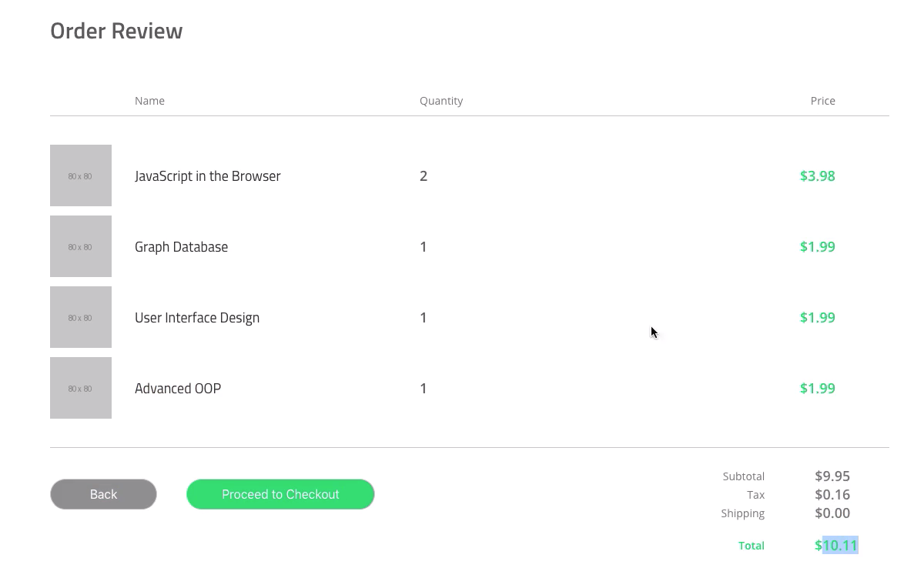This screenshot has width=924, height=588.
Task: Select the Advanced OOP thumbnail image
Action: pos(81,388)
